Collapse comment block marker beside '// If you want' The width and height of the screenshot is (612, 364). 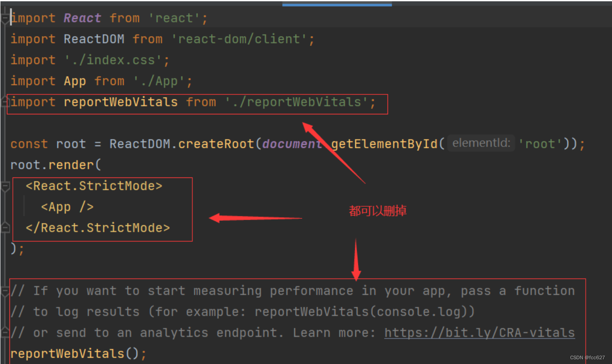tap(5, 291)
